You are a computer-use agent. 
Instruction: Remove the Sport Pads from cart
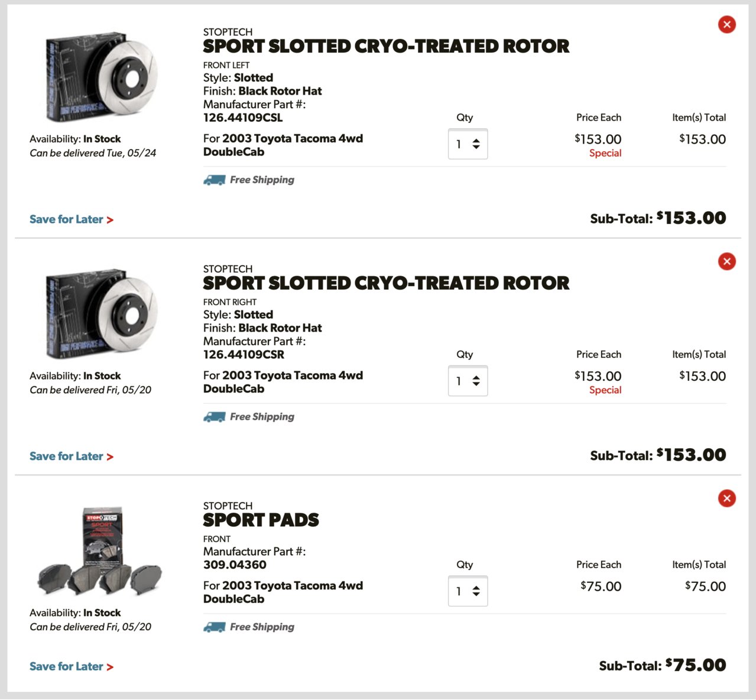[x=726, y=498]
